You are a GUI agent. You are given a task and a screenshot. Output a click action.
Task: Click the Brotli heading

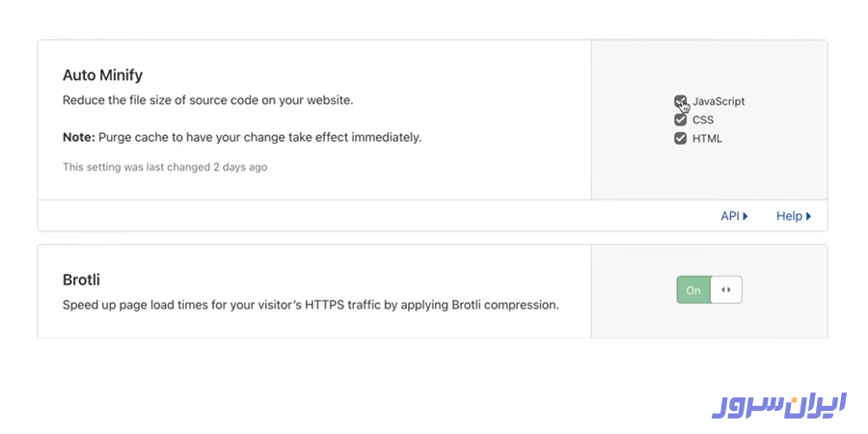(x=81, y=280)
